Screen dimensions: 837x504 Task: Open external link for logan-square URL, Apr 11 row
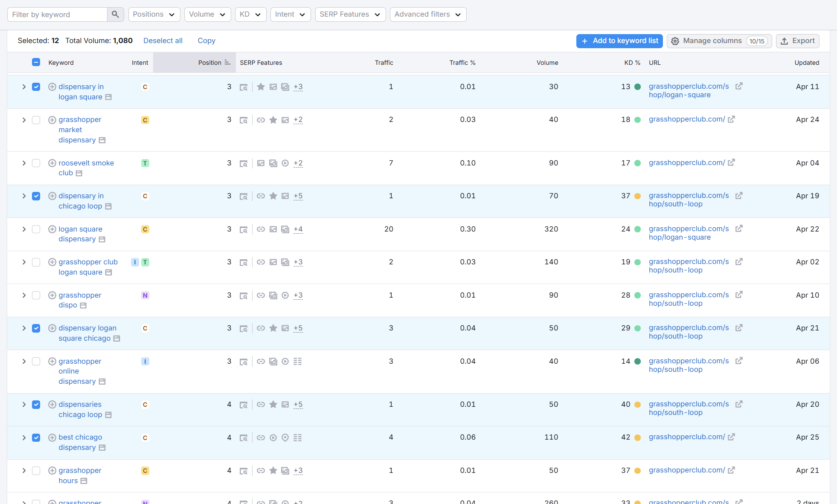(x=739, y=86)
